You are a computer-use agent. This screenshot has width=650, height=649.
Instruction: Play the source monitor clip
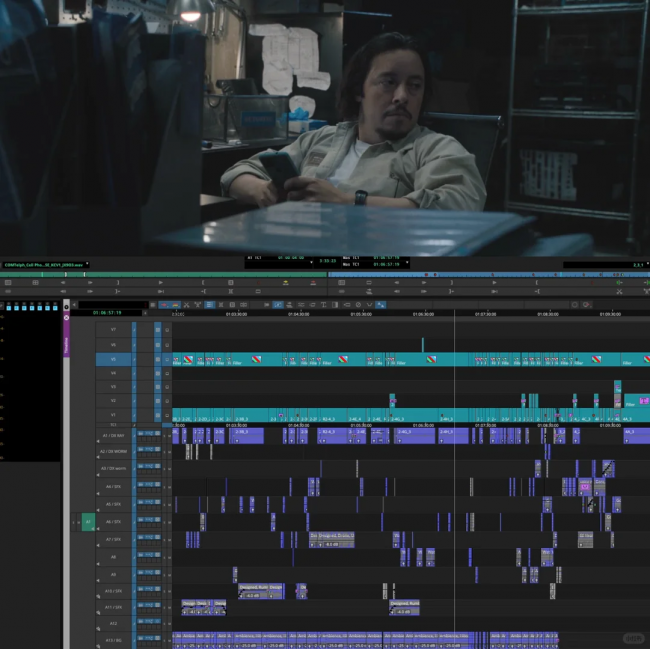(x=160, y=283)
